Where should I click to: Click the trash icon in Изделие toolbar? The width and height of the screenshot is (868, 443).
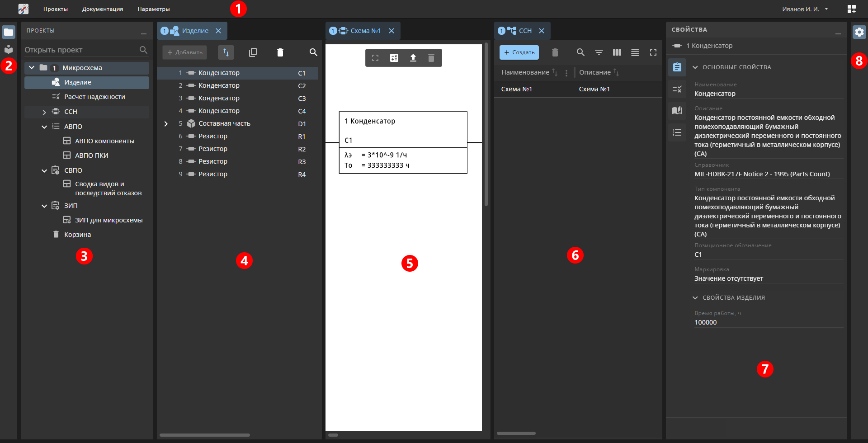point(280,52)
